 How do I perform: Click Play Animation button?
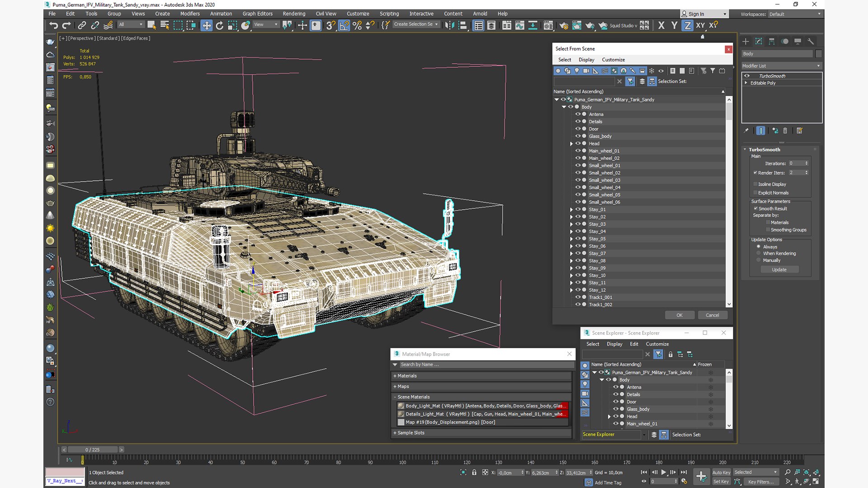[x=664, y=472]
